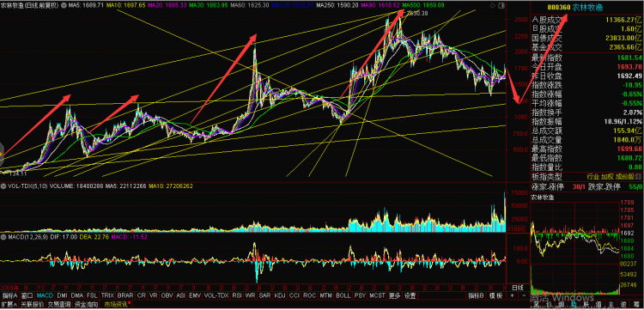
Task: Click the plus zoom-in button beside 模板
Action: pos(512,295)
